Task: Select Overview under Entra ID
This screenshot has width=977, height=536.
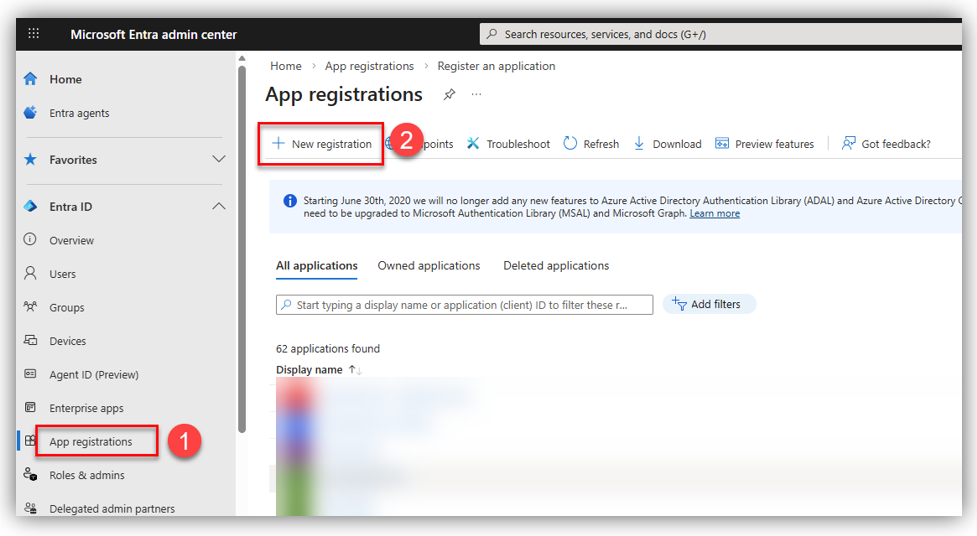Action: point(72,240)
